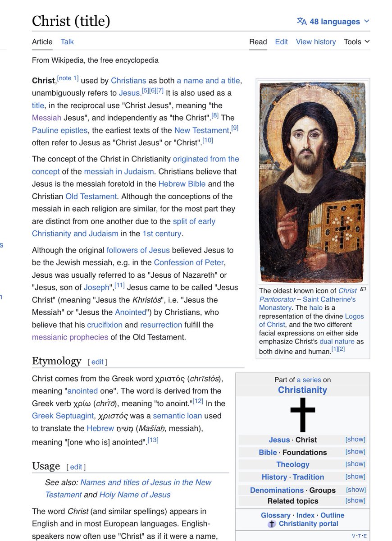The image size is (392, 541).
Task: Open the Old Testament link
Action: (91, 196)
